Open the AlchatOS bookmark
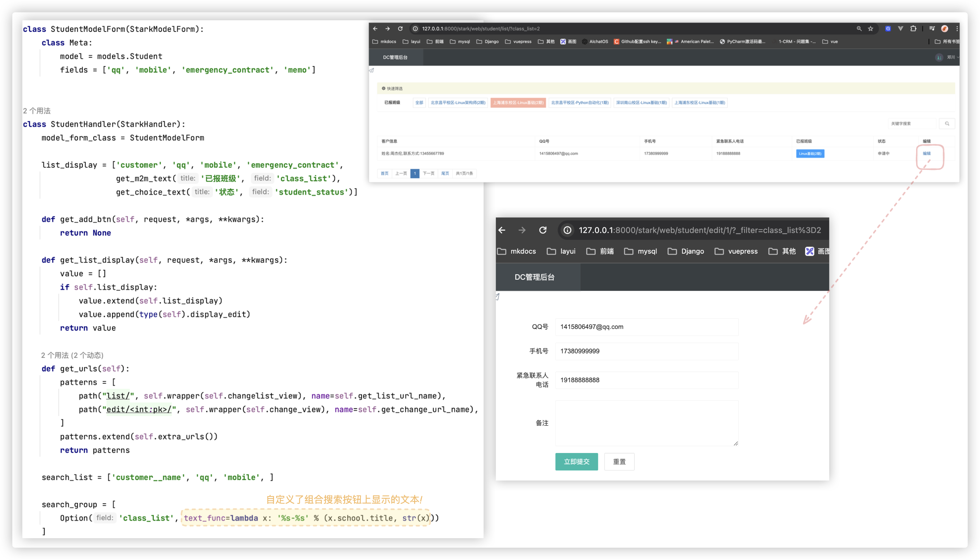Screen dimensions: 980x560 pos(595,42)
